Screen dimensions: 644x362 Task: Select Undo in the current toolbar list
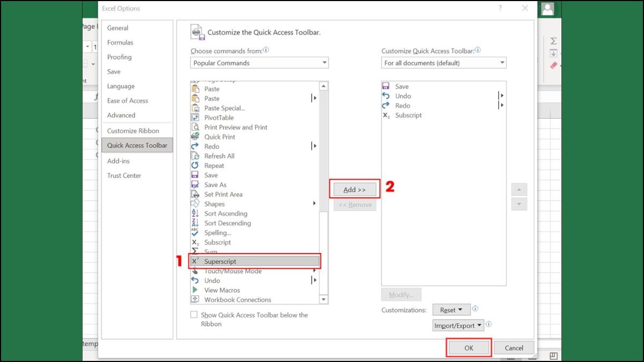tap(443, 97)
